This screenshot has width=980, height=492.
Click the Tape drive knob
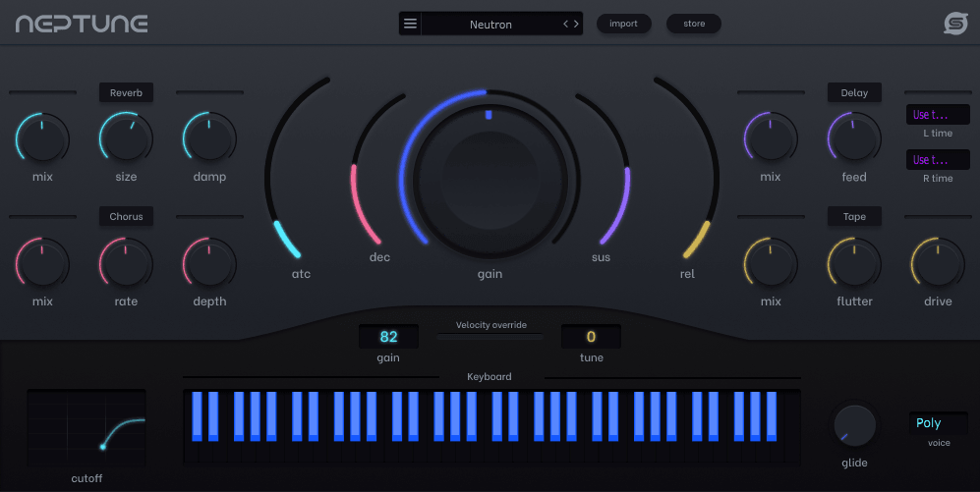[x=938, y=262]
